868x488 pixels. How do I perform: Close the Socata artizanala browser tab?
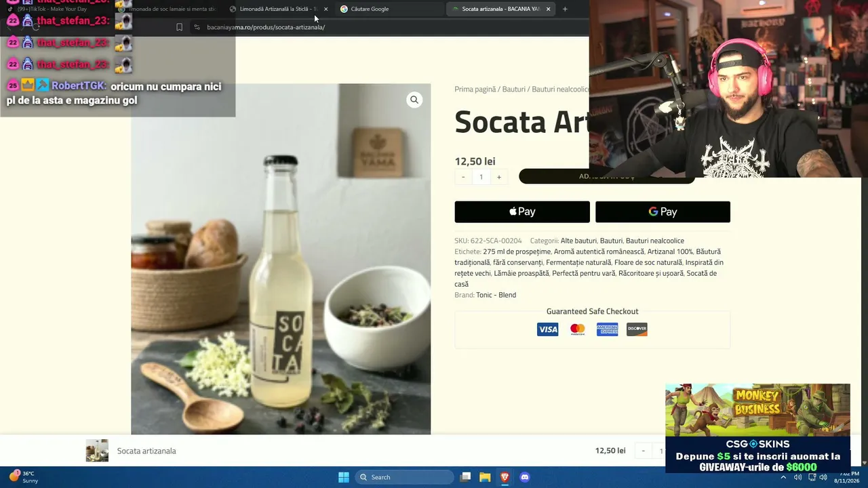tap(548, 9)
